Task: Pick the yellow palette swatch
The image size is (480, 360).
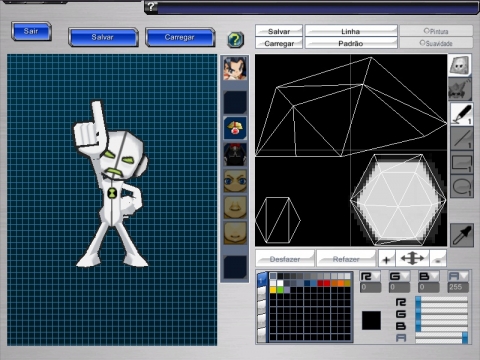Action: click(273, 290)
